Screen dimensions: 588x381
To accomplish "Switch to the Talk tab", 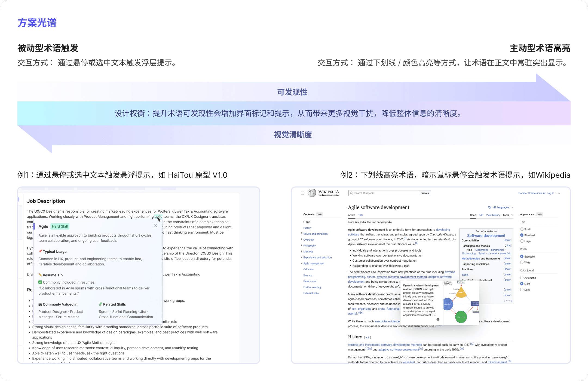I will [x=360, y=215].
